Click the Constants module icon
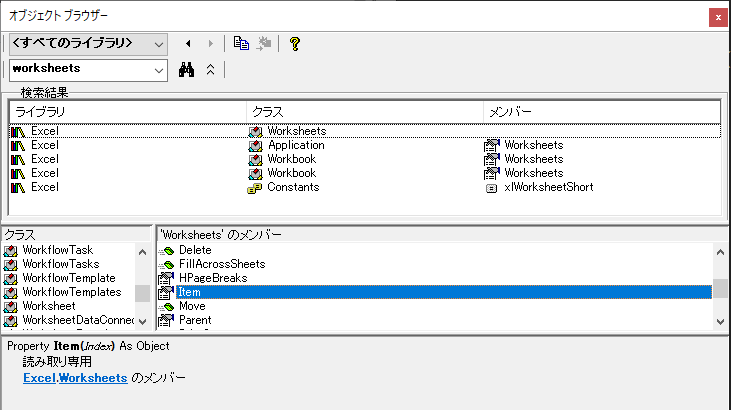Viewport: 731px width, 410px height. 255,188
